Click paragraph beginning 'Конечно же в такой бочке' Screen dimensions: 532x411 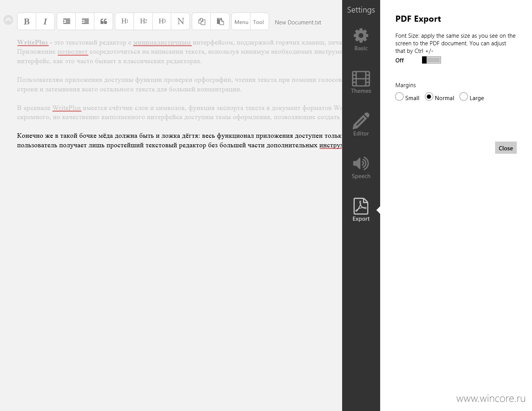click(x=180, y=140)
